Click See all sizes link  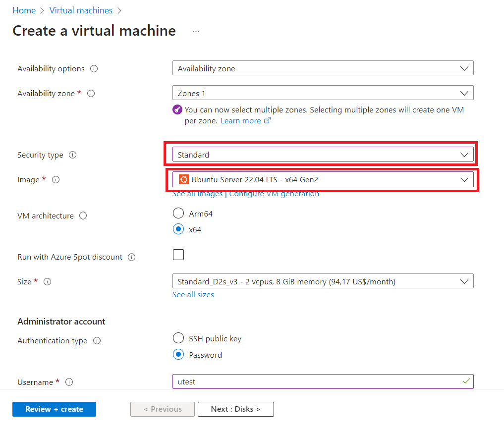click(193, 295)
